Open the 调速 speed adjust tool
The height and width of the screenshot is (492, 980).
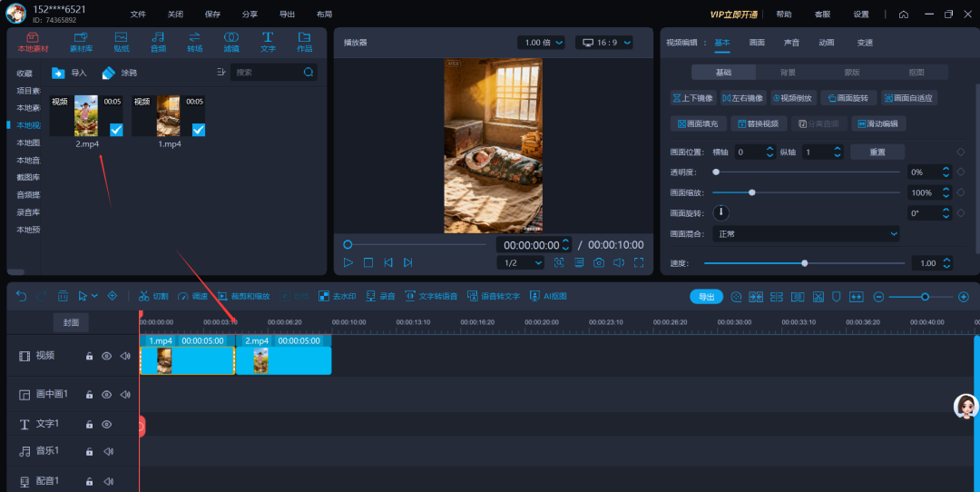192,296
